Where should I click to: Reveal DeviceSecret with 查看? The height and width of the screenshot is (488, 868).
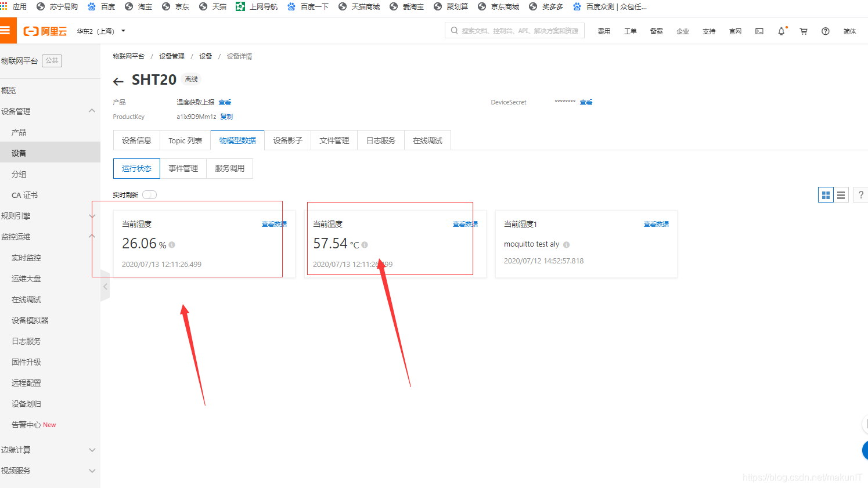[x=586, y=102]
